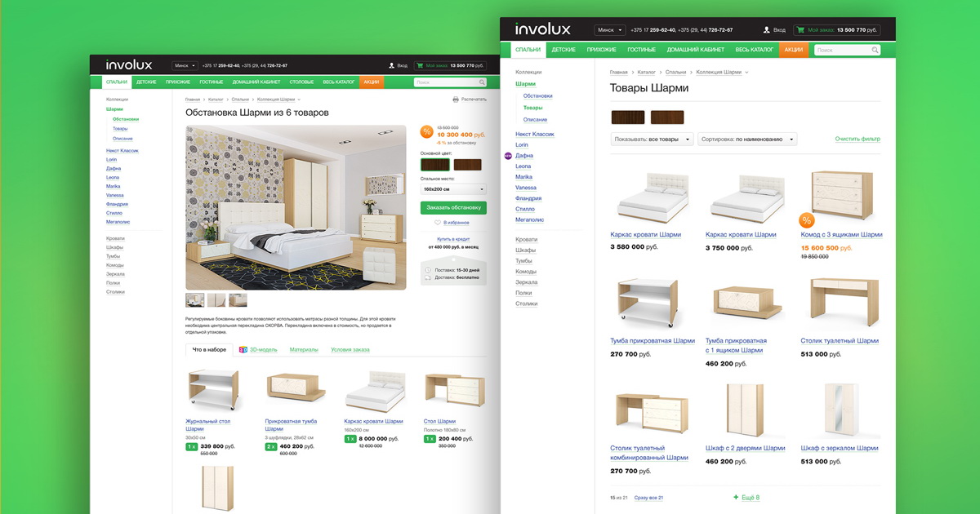
Task: Click the Очистить фильтр link
Action: [857, 140]
